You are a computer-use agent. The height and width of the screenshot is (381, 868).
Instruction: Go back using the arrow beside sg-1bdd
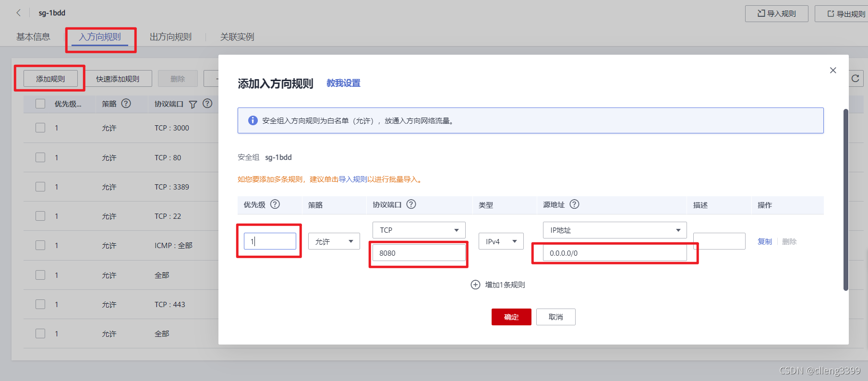(18, 13)
